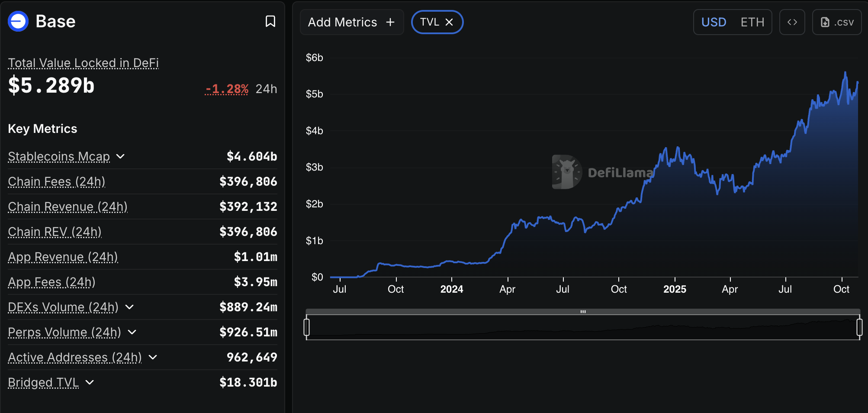Open the Perps Volume (24h) dropdown

point(132,332)
